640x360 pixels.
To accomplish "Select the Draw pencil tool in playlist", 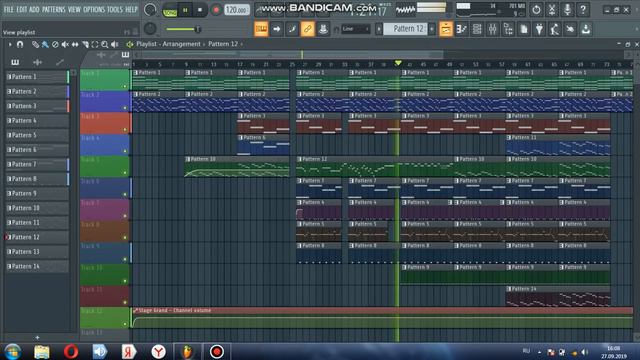I will [36, 44].
